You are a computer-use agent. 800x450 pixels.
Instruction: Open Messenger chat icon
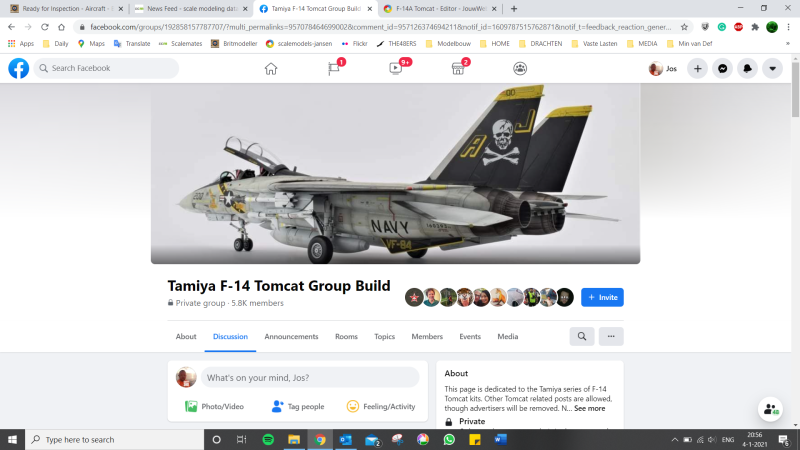[x=722, y=68]
